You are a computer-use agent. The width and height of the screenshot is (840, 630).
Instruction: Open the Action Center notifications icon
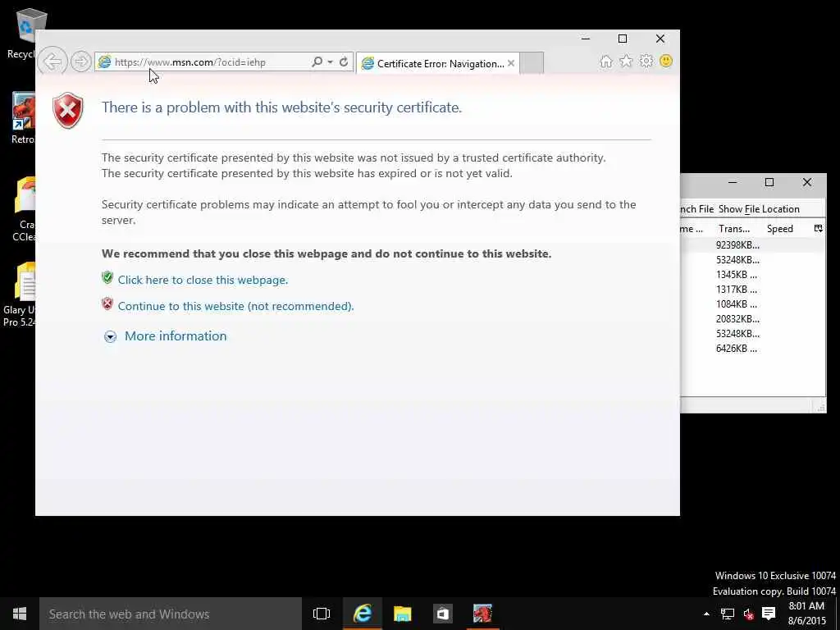coord(769,614)
